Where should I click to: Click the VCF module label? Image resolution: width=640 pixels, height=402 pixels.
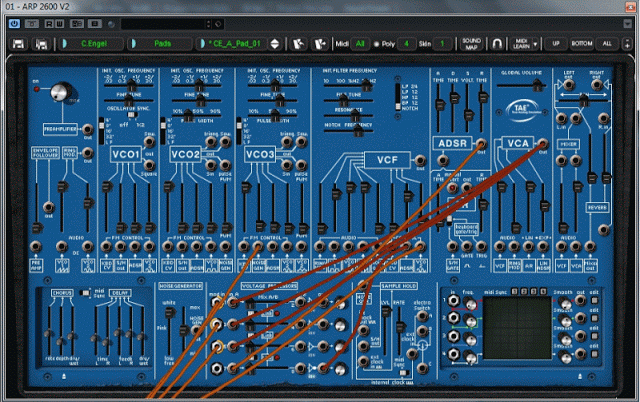pos(387,160)
